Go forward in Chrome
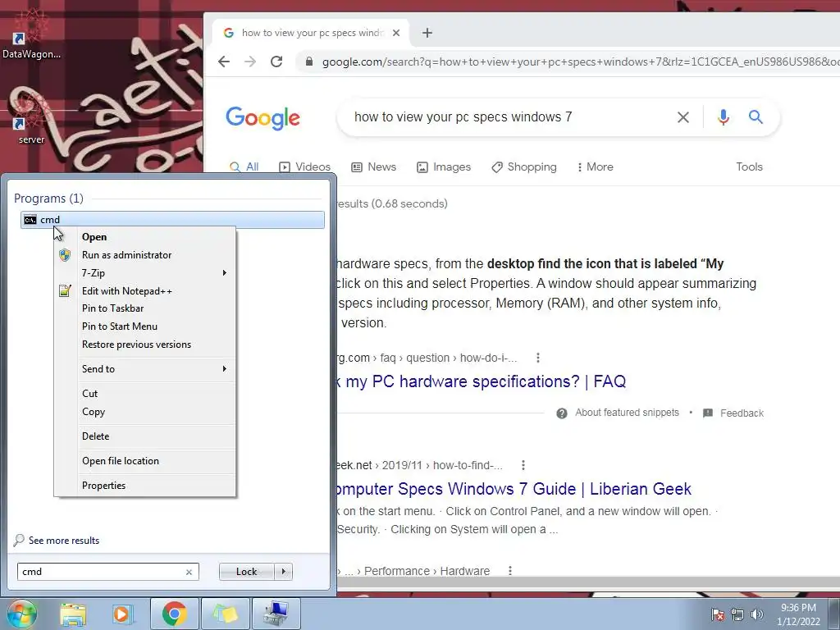Screen dimensions: 840x630 coord(250,62)
